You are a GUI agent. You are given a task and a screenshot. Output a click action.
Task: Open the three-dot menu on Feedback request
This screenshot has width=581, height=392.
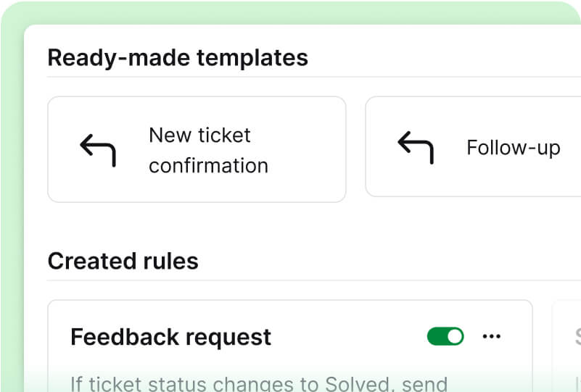coord(492,336)
